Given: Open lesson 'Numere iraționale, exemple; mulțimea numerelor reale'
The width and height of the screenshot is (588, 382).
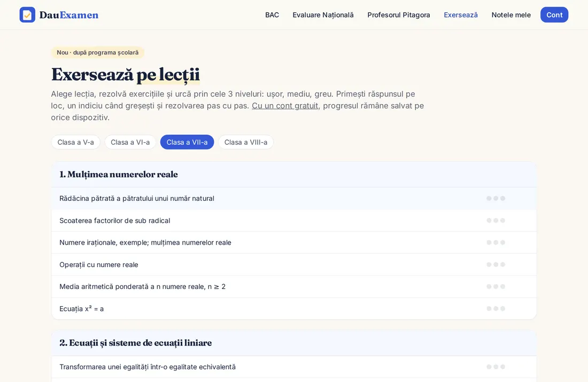Looking at the screenshot, I should (294, 243).
